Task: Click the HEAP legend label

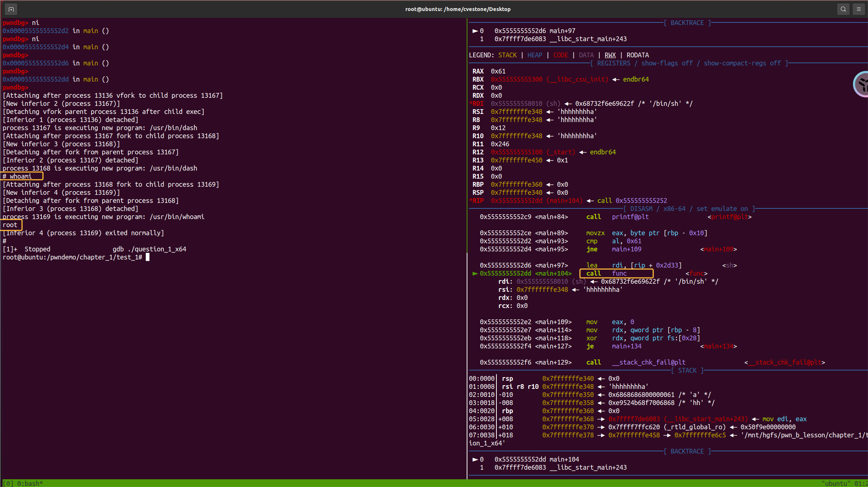Action: (535, 55)
